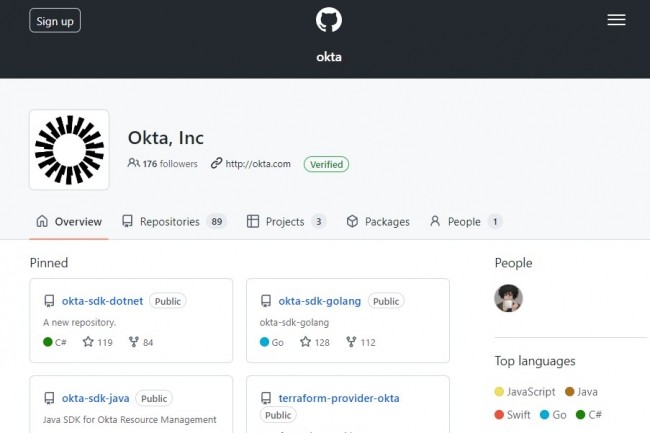This screenshot has width=650, height=433.
Task: Click the star icon for okta-sdk-golang
Action: tap(305, 342)
